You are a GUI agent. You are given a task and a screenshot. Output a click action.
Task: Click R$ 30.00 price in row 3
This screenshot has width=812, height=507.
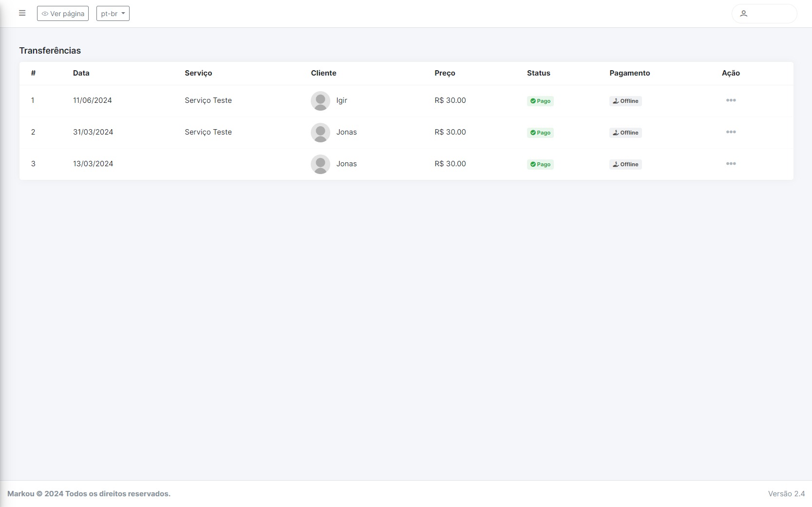pos(450,164)
